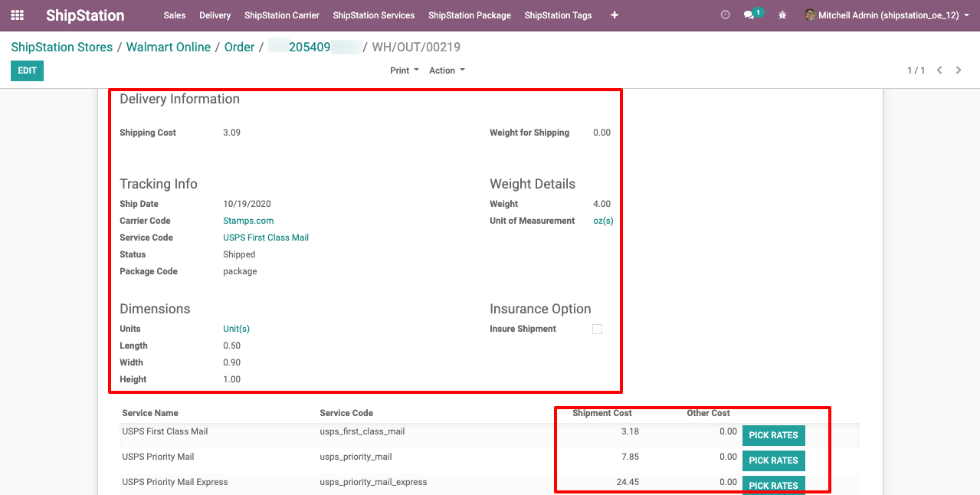
Task: Go to Walmart Online breadcrumb
Action: pyautogui.click(x=169, y=47)
